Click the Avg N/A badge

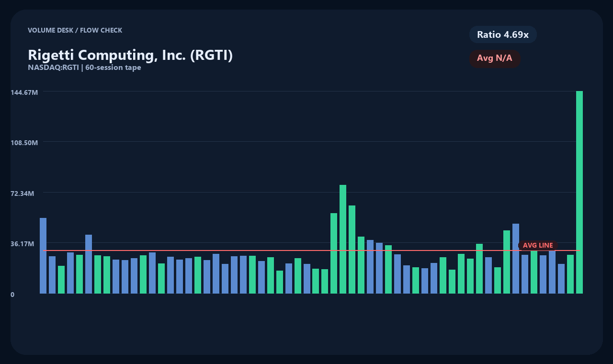point(495,58)
